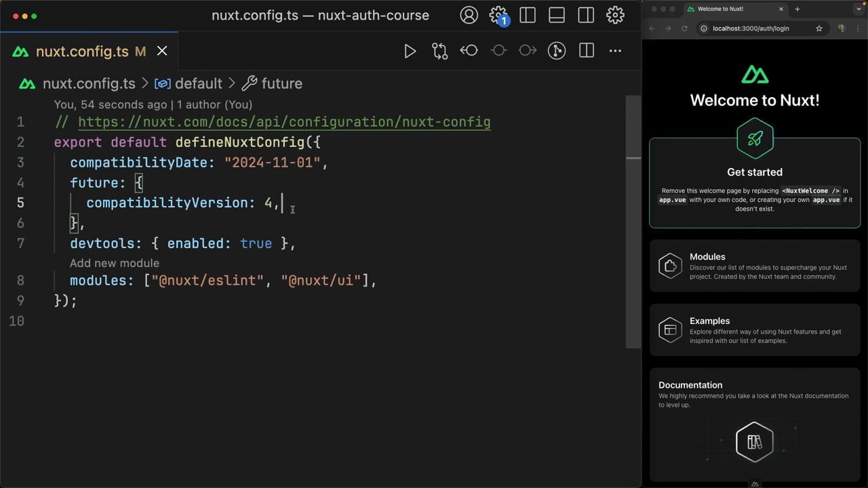Toggle primary sidebar layout icon
Screen dimensions: 868x488
pos(528,15)
